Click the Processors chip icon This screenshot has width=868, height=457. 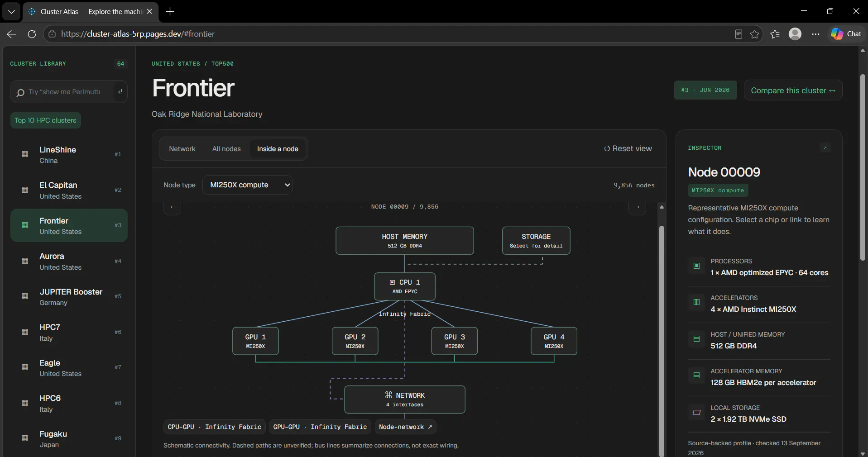pyautogui.click(x=696, y=266)
